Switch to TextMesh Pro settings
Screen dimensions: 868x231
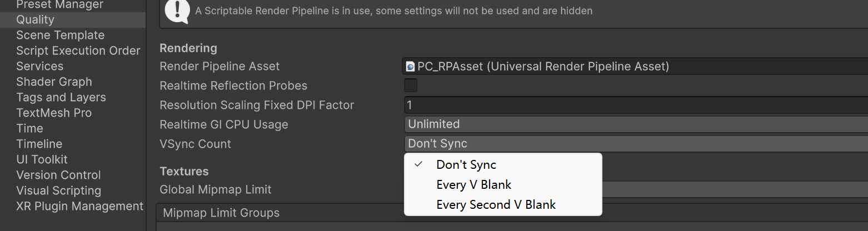click(54, 113)
